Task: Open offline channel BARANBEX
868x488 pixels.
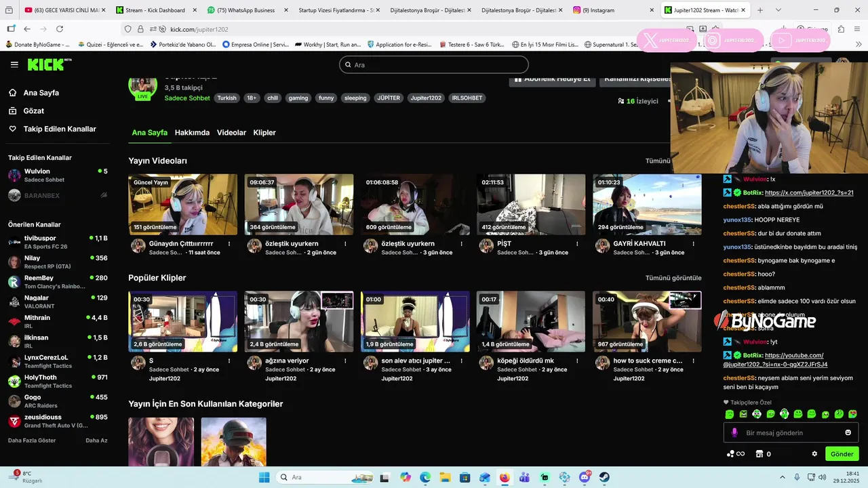Action: tap(58, 195)
